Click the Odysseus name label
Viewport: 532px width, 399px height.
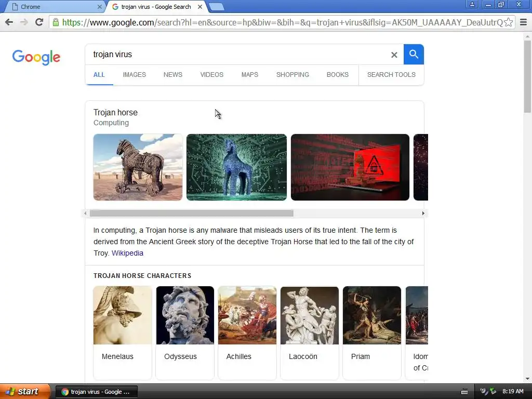point(180,356)
